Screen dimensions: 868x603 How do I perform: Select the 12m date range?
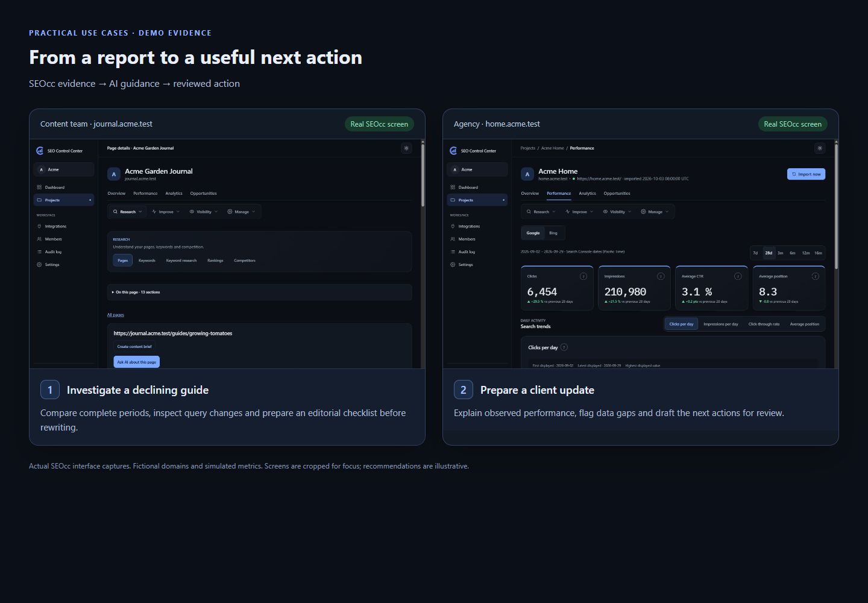806,253
